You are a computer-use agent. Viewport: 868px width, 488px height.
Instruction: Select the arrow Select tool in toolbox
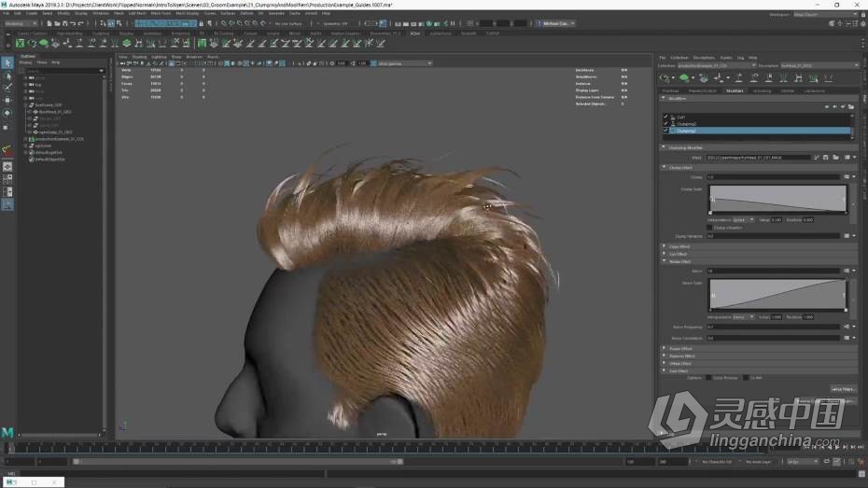pos(7,63)
